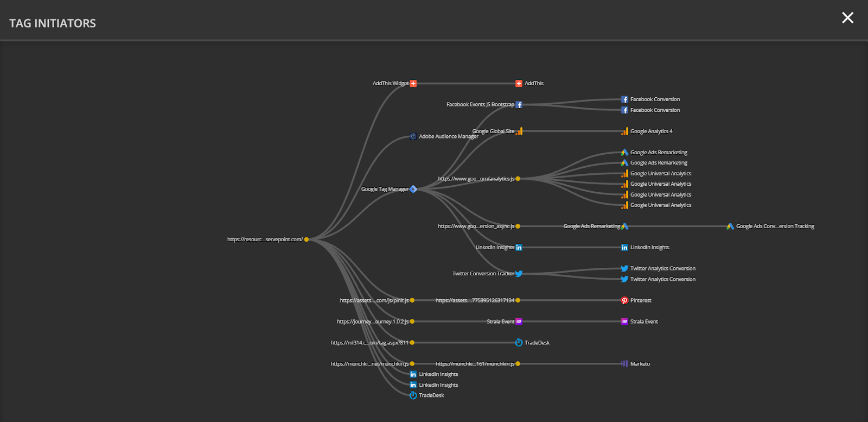Screen dimensions: 868x422
Task: Click the assets...775395126317134 node dot
Action: click(518, 300)
